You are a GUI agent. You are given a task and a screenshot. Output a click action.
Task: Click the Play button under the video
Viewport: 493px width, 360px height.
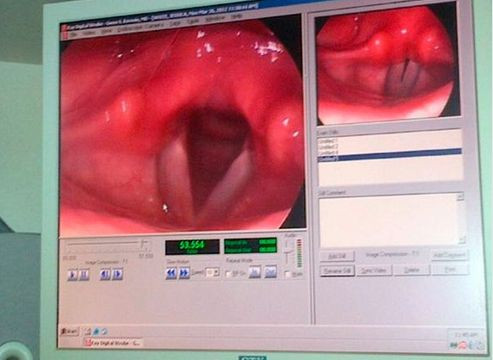pos(72,275)
